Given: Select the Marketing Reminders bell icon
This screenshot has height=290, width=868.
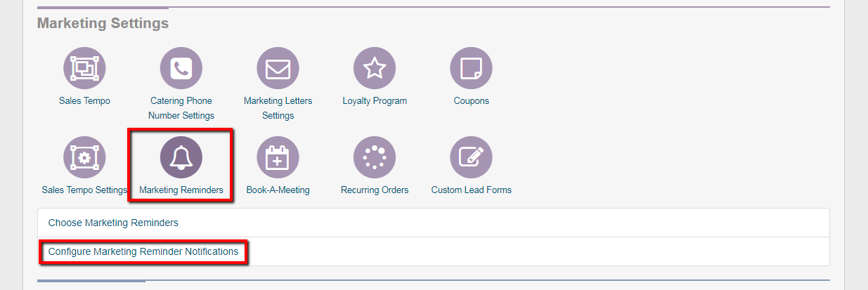Looking at the screenshot, I should (x=181, y=157).
